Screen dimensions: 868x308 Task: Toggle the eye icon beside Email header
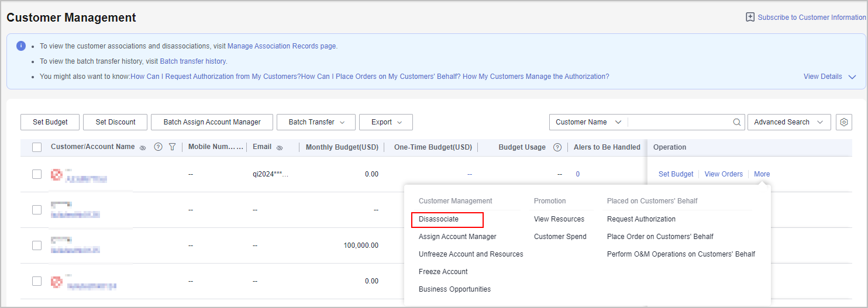tap(280, 148)
